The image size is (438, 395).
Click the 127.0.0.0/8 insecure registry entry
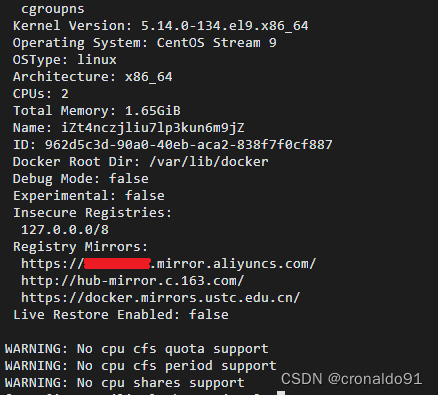pos(65,230)
